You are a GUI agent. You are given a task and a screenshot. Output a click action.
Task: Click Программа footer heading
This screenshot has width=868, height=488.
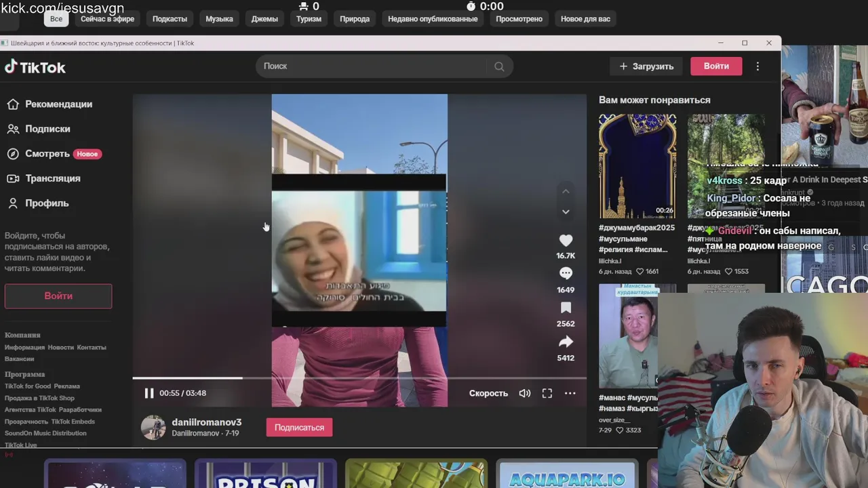[x=24, y=374]
